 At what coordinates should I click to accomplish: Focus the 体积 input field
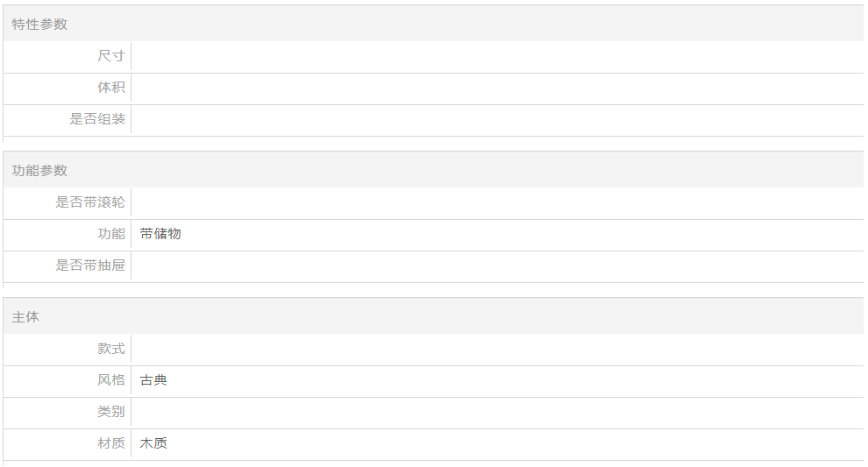[496, 88]
